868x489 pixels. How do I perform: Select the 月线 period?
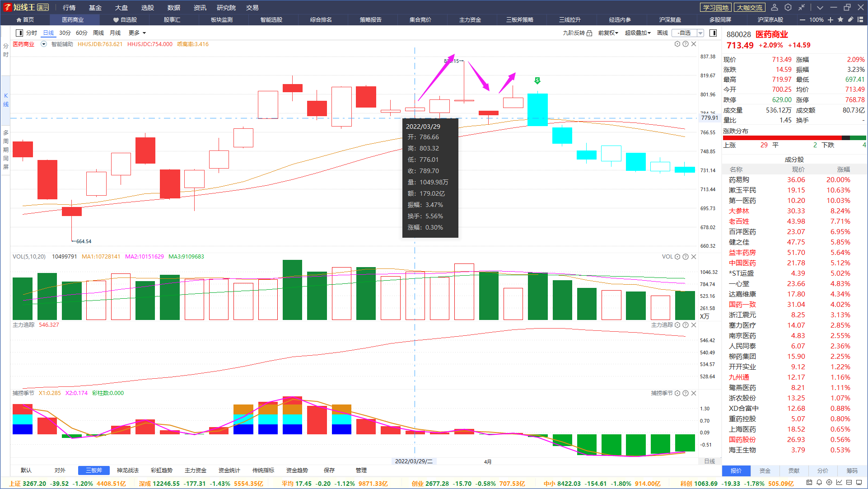click(x=116, y=33)
